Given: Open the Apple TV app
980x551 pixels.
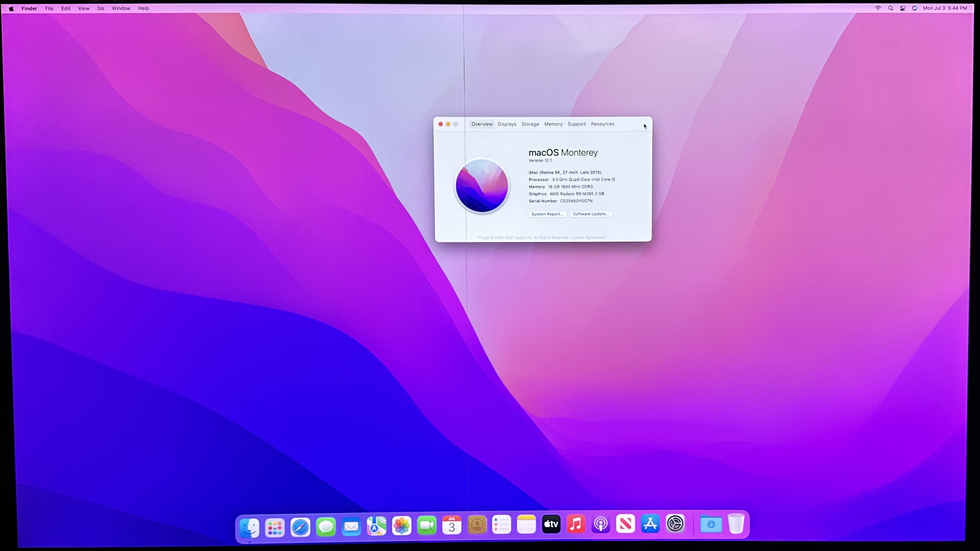Looking at the screenshot, I should [551, 525].
